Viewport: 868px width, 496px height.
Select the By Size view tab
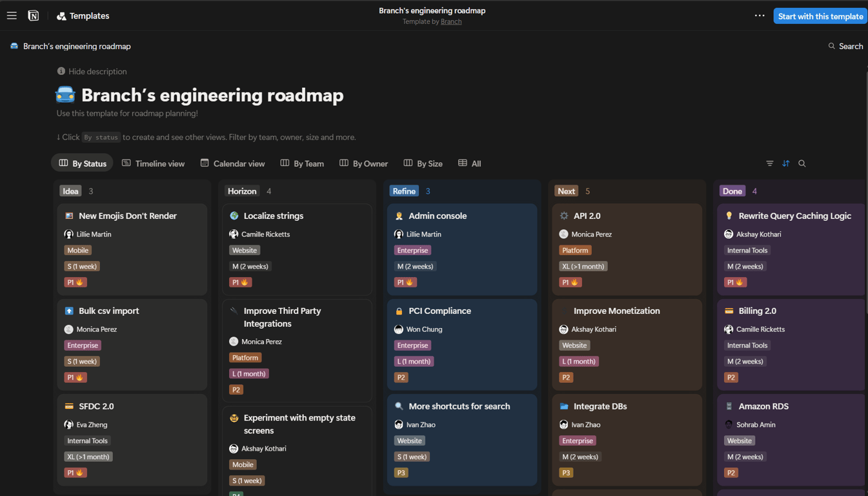click(x=423, y=163)
